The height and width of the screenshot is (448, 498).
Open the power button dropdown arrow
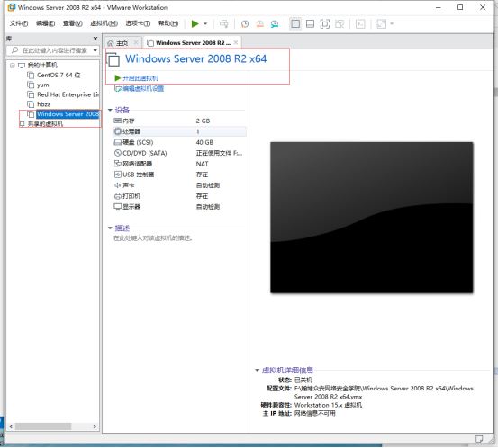pyautogui.click(x=205, y=23)
